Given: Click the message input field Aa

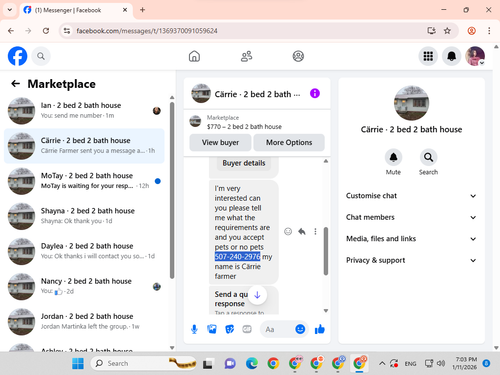Looking at the screenshot, I should tap(277, 329).
